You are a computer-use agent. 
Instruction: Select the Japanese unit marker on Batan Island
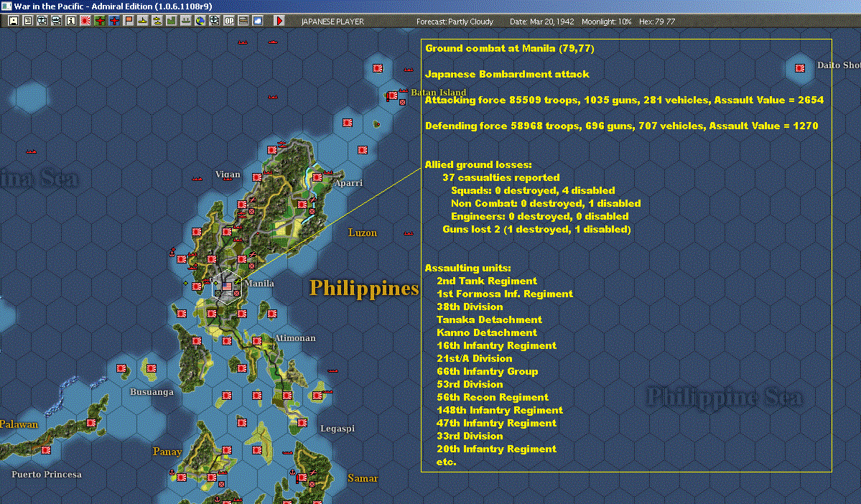pyautogui.click(x=392, y=95)
